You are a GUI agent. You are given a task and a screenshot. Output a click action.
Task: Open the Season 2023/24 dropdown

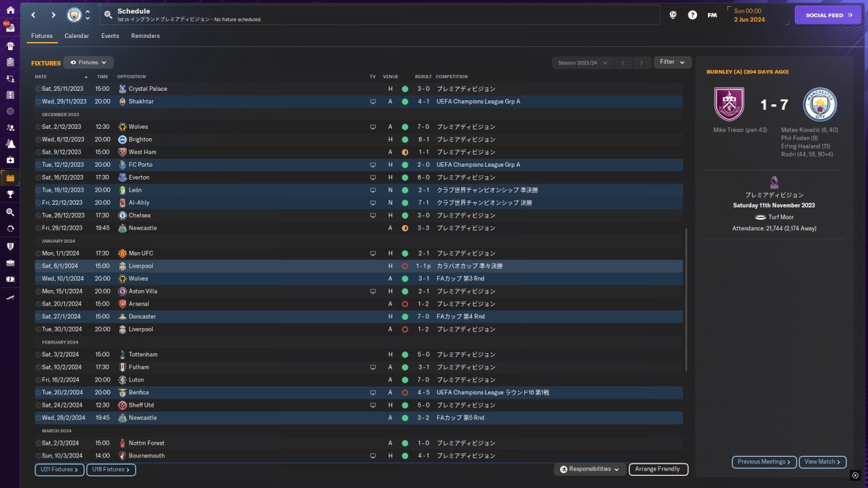pos(583,62)
